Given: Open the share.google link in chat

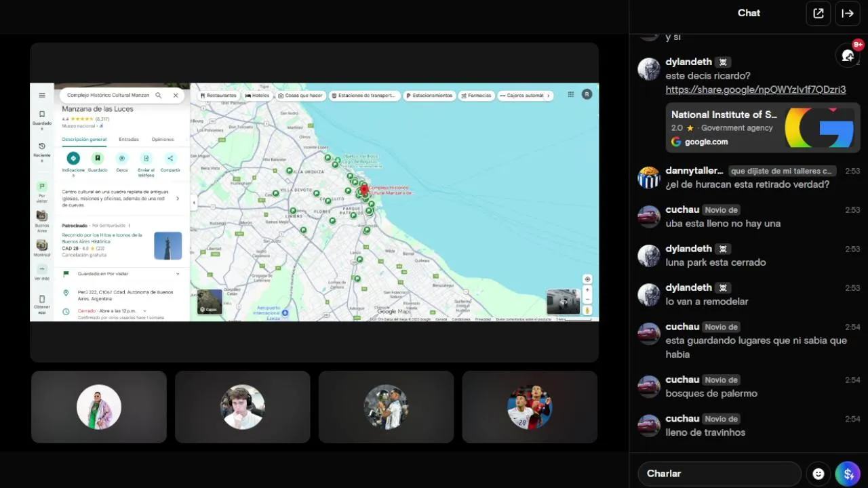Looking at the screenshot, I should coord(755,89).
